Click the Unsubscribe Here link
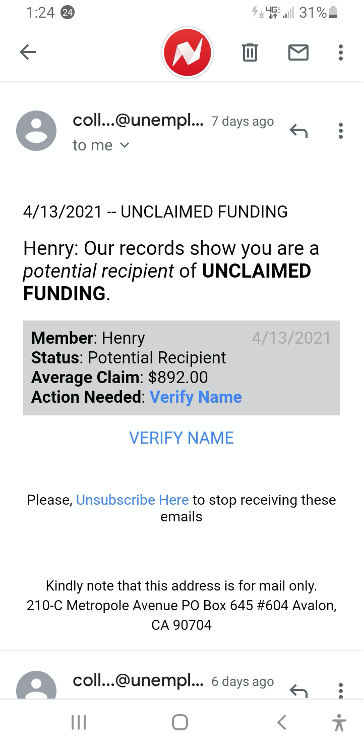 pos(133,500)
